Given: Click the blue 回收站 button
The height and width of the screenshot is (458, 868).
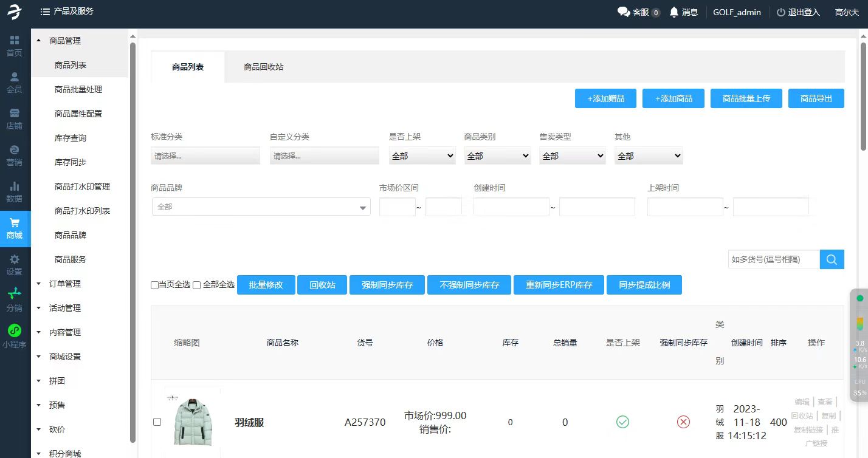Looking at the screenshot, I should pos(322,285).
